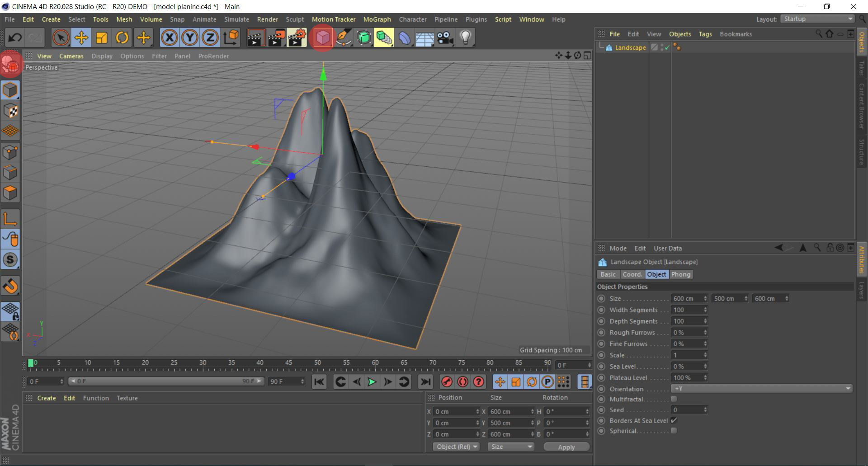Open the Subdivision Surface generators icon

364,38
